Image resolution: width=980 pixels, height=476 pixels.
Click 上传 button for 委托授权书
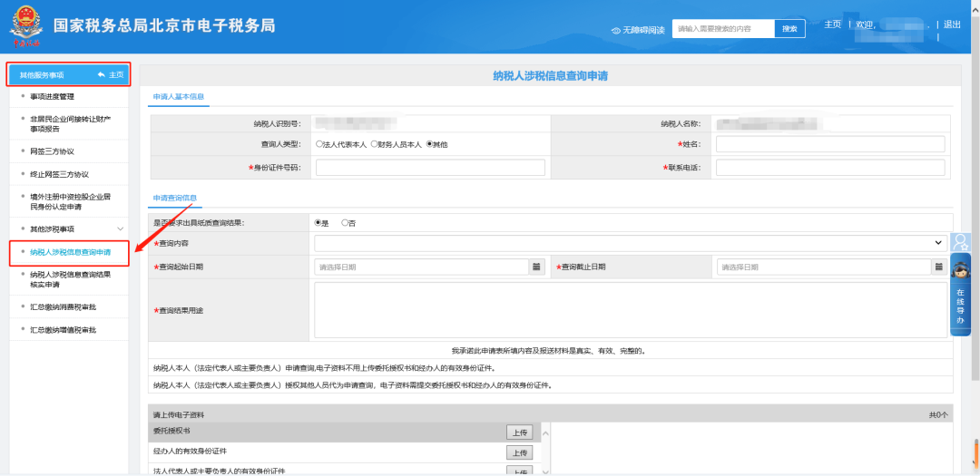point(519,432)
